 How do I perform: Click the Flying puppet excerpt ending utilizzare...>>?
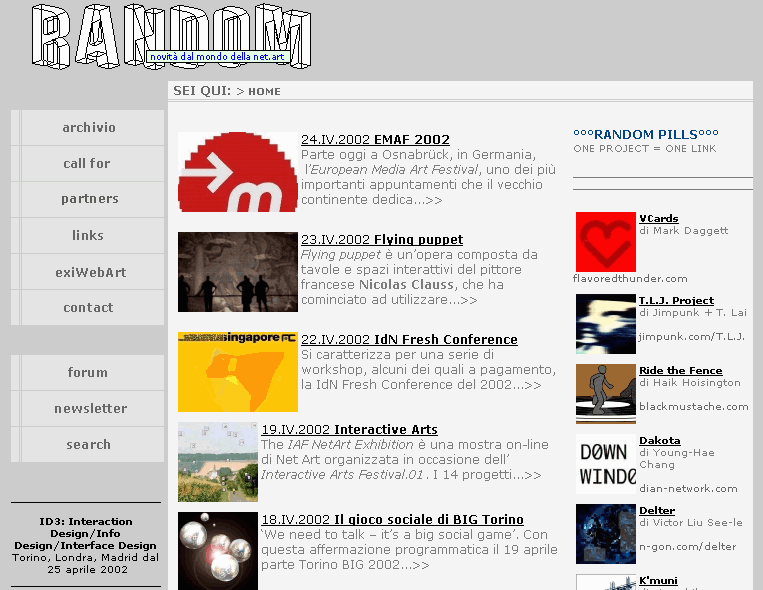[x=419, y=277]
